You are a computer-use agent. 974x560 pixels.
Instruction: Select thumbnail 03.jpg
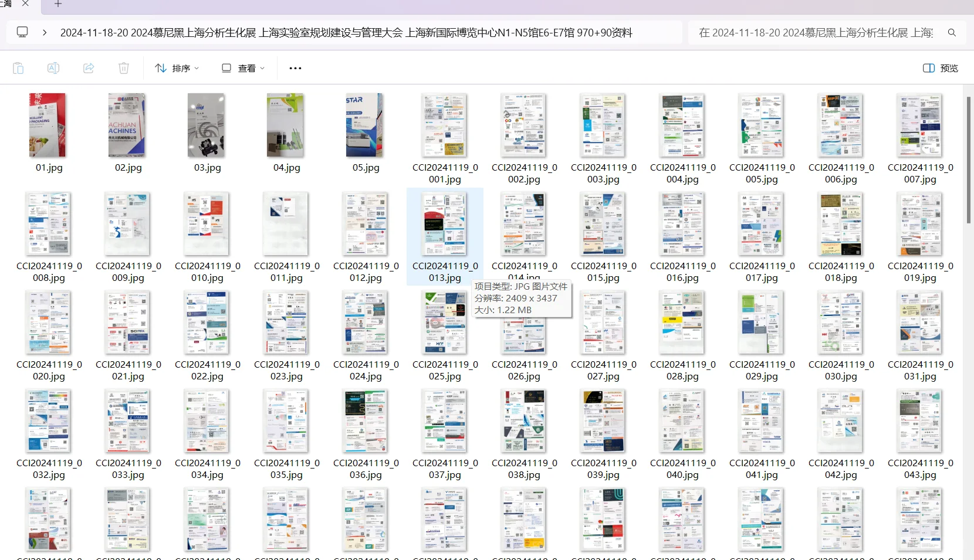(x=206, y=125)
